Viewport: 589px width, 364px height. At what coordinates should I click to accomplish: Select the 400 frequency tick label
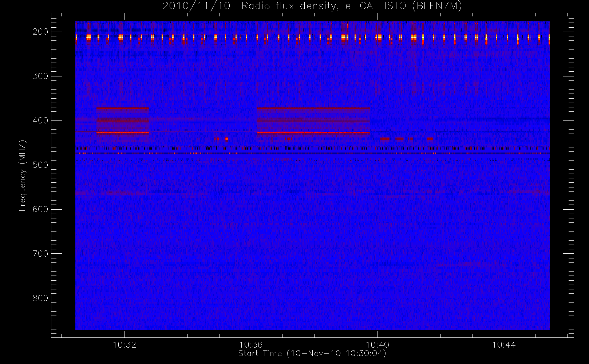click(x=40, y=120)
